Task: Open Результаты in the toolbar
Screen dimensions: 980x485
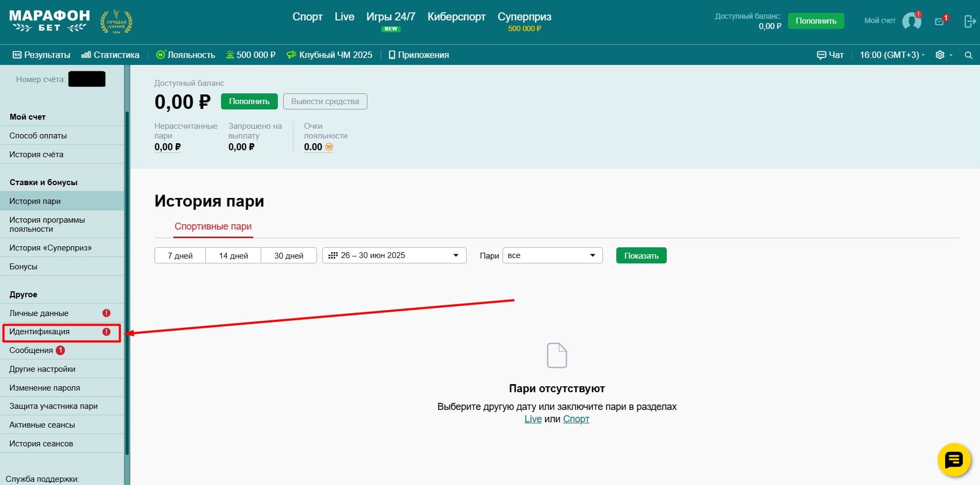Action: pos(41,55)
